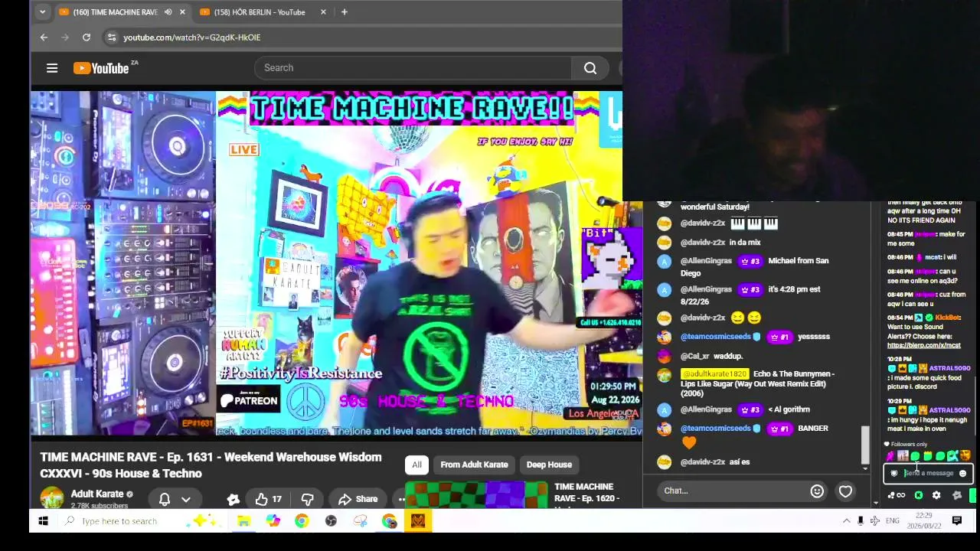Image resolution: width=980 pixels, height=551 pixels.
Task: Pick the pink emote in quick emotes row
Action: [890, 456]
